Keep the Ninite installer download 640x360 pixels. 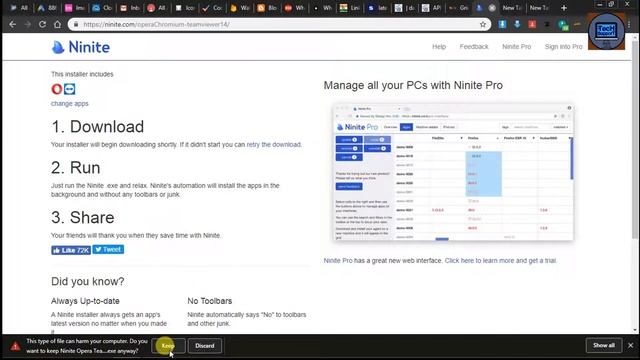pyautogui.click(x=168, y=346)
